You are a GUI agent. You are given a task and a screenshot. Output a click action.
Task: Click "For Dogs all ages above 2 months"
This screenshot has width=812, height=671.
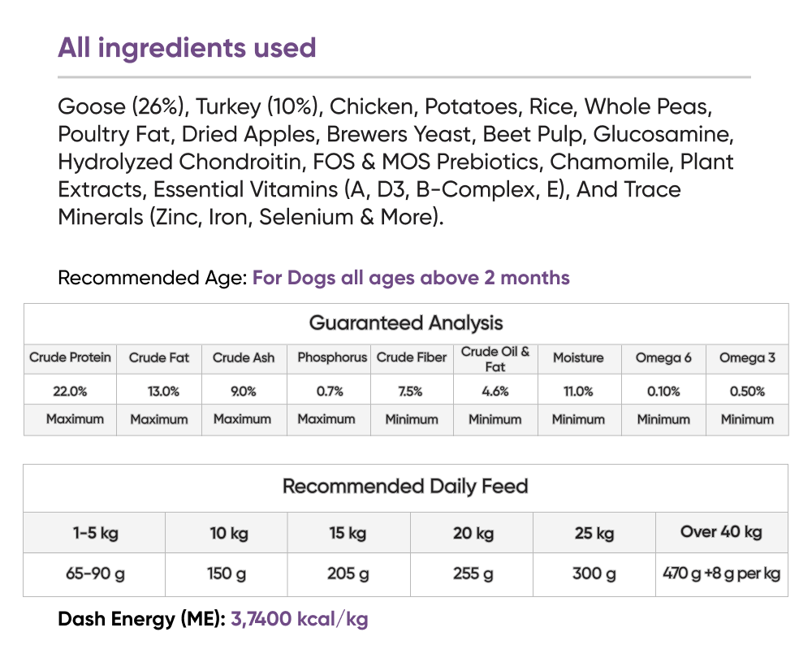click(411, 278)
